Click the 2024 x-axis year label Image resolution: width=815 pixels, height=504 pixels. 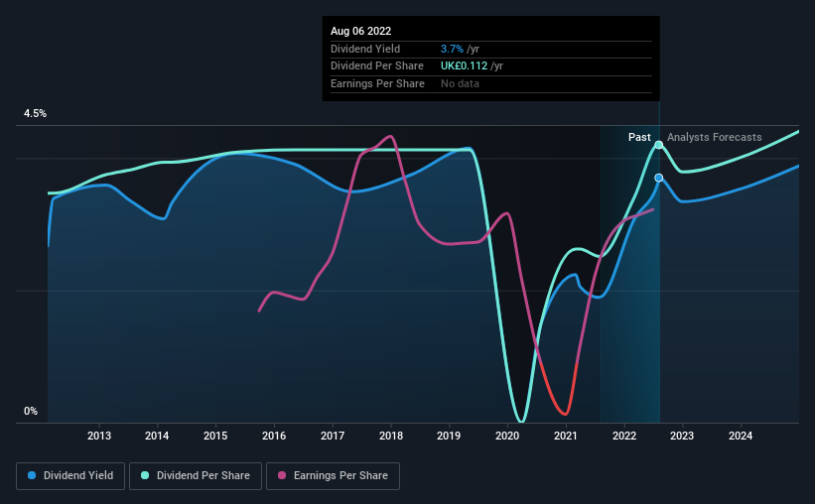(x=741, y=436)
